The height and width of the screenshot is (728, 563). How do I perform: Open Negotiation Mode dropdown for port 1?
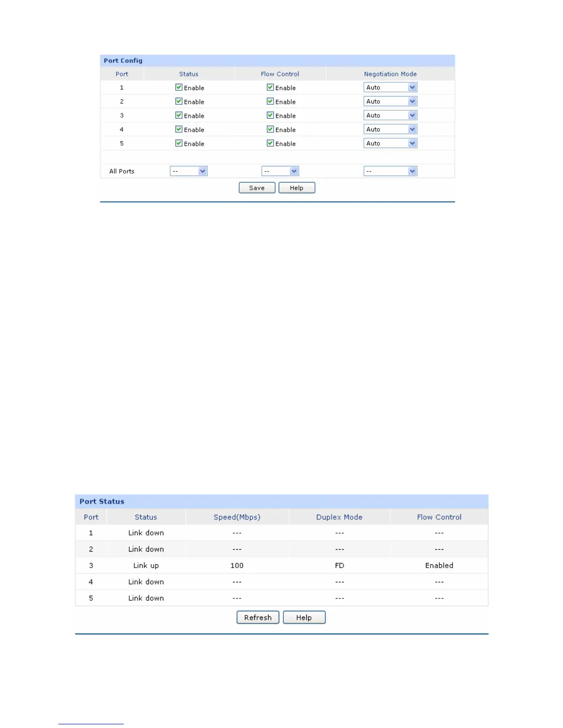[390, 87]
